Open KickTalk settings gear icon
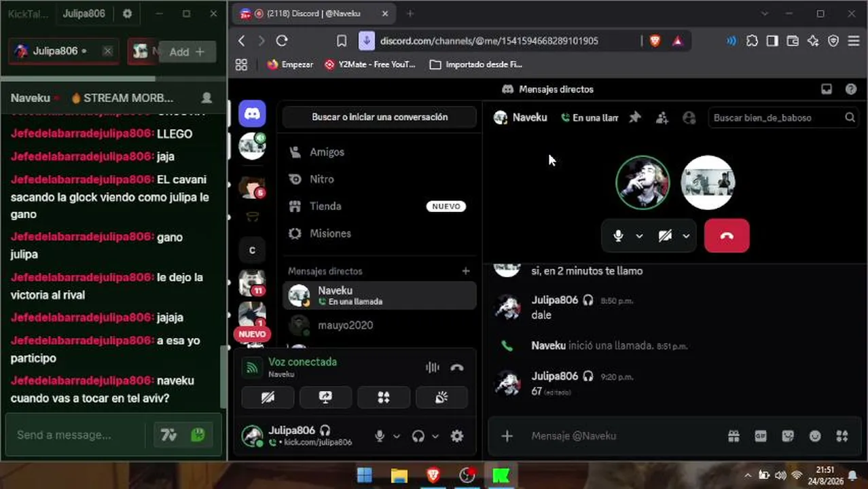This screenshot has height=489, width=868. 127,14
